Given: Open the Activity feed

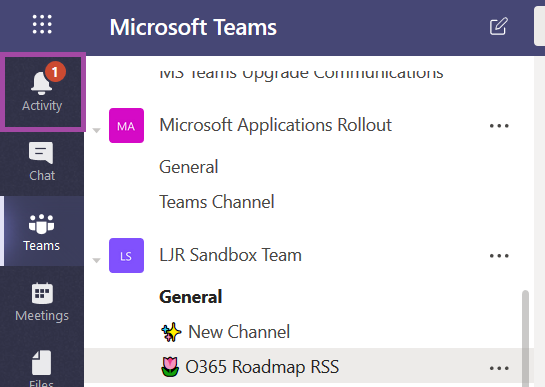Looking at the screenshot, I should [x=42, y=92].
